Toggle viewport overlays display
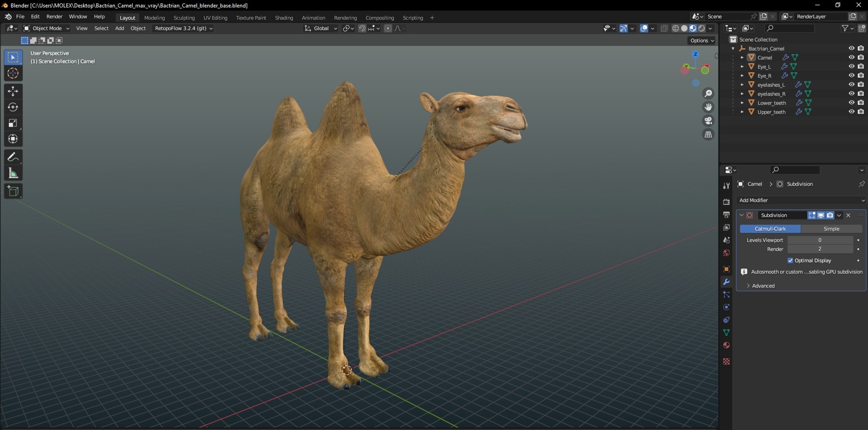 click(x=644, y=28)
